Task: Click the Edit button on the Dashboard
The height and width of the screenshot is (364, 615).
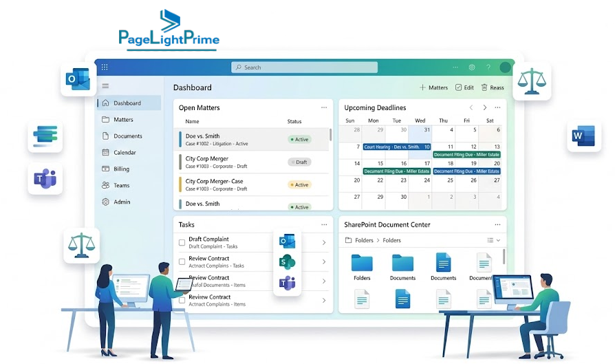Action: tap(464, 87)
